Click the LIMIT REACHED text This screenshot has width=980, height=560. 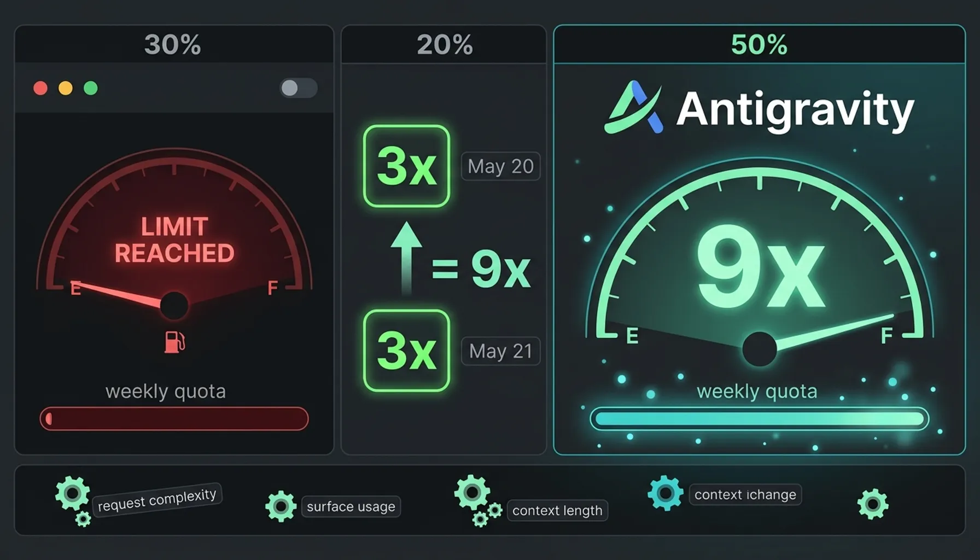[x=174, y=240]
